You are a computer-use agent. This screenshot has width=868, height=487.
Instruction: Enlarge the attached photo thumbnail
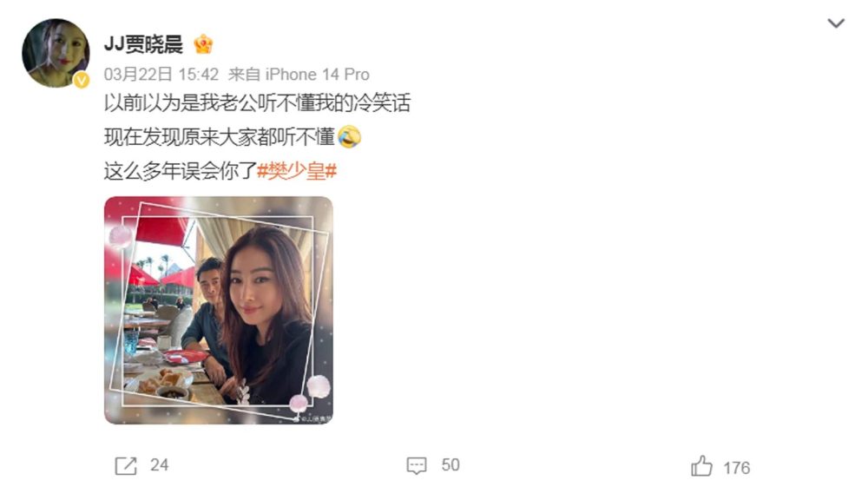pyautogui.click(x=219, y=311)
